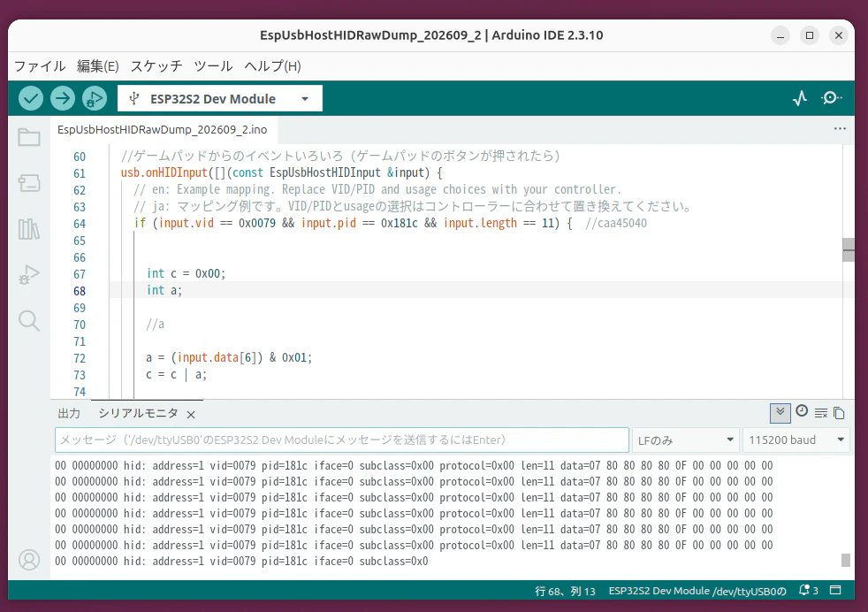The image size is (868, 612).
Task: Toggle bottom panel icon in status bar
Action: [835, 591]
